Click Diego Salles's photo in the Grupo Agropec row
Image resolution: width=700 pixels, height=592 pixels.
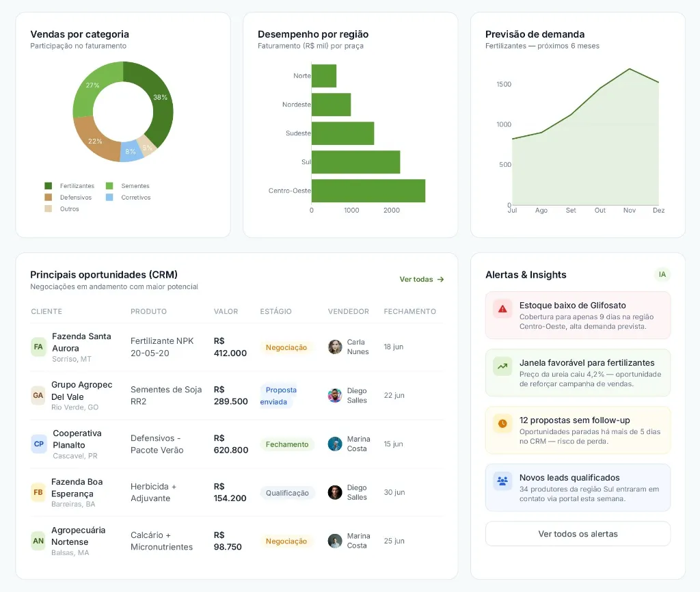pyautogui.click(x=335, y=396)
